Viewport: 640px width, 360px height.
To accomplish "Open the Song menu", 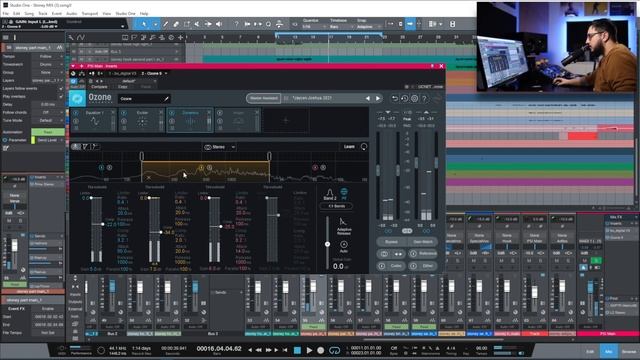I will click(x=29, y=13).
